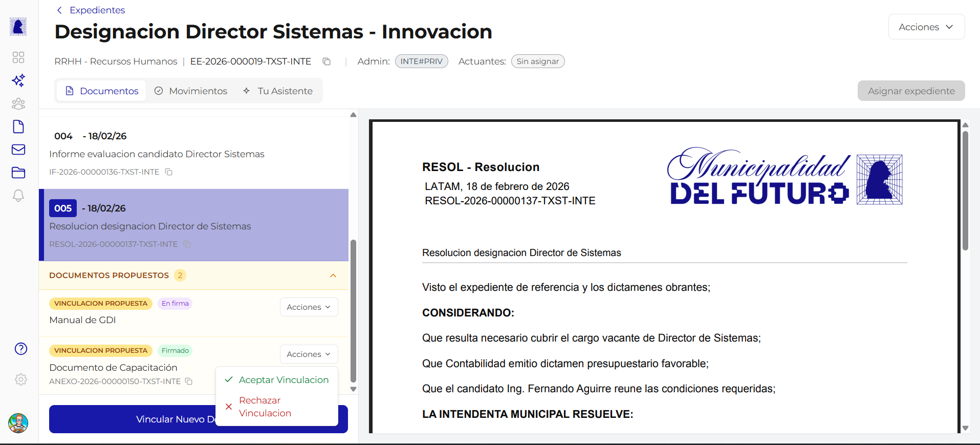This screenshot has width=980, height=445.
Task: Open the folder icon in sidebar
Action: click(18, 173)
